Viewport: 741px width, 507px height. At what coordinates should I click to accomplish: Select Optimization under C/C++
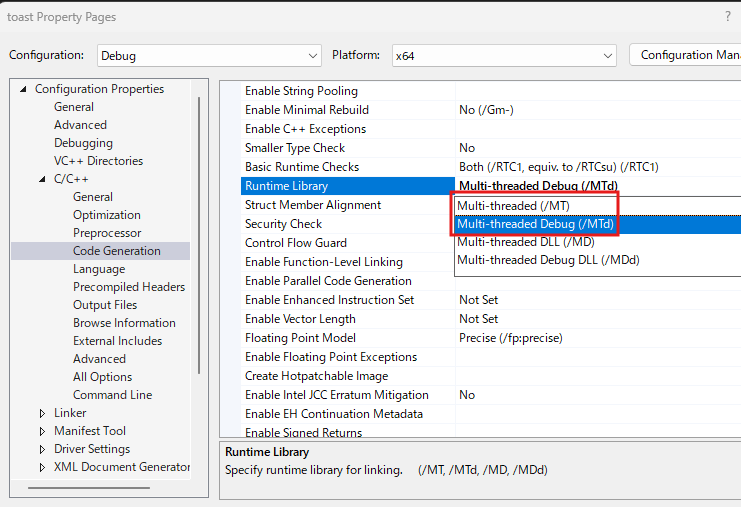[x=106, y=215]
